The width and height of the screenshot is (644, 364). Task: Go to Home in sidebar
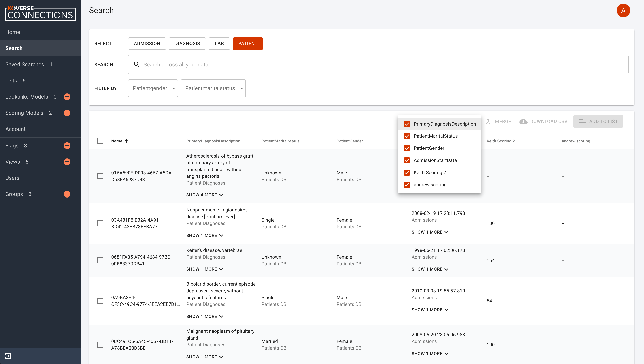40,32
